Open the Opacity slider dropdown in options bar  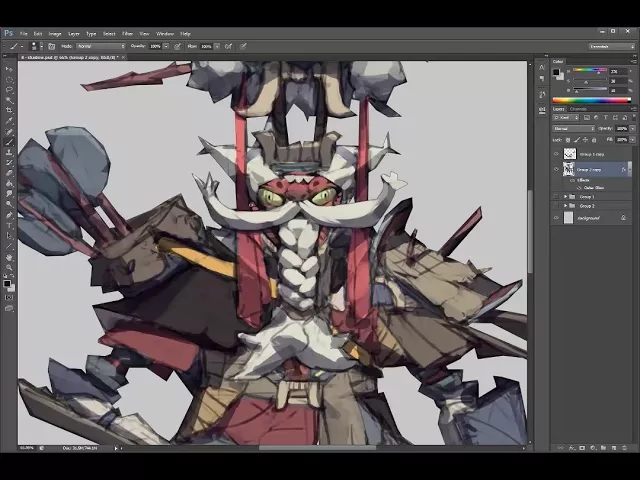point(166,47)
